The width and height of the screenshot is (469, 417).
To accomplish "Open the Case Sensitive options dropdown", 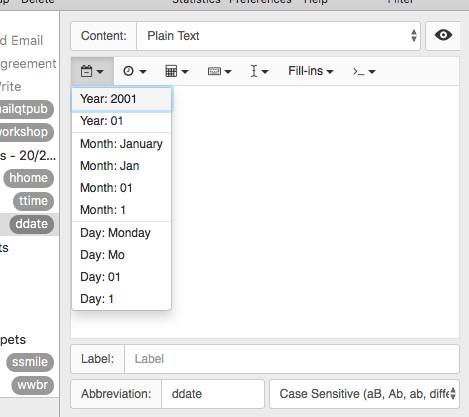I will (x=364, y=394).
